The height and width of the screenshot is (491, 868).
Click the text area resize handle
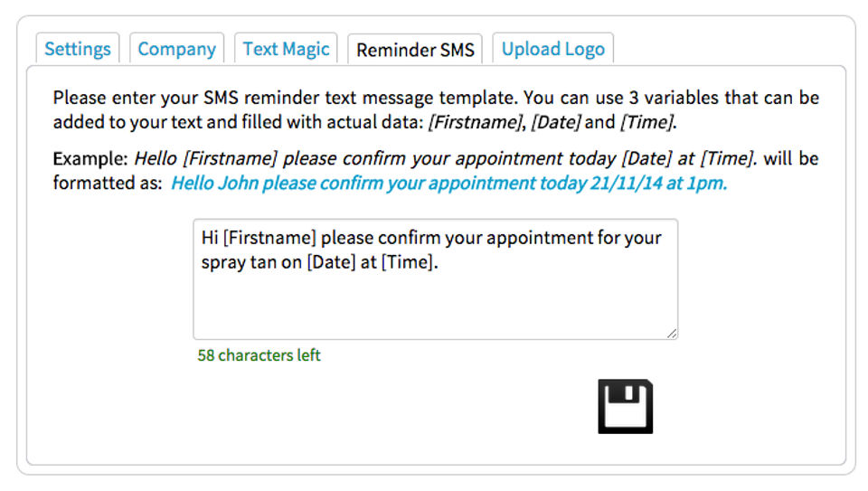(672, 334)
